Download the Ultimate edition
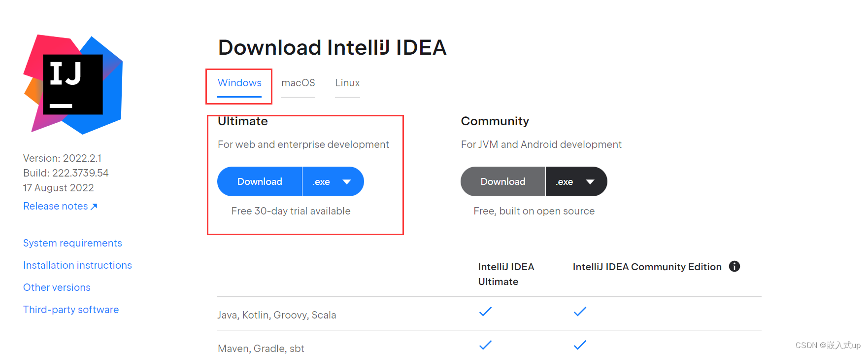The width and height of the screenshot is (868, 354). pos(260,181)
